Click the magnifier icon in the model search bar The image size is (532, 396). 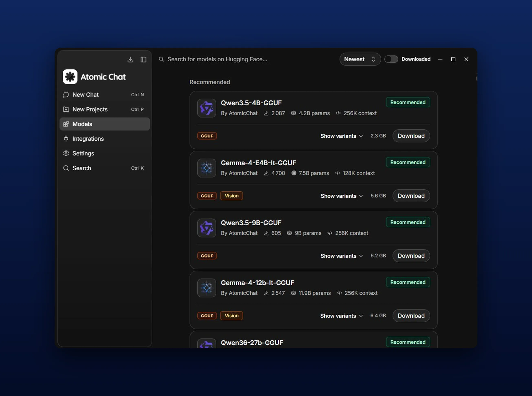coord(161,59)
